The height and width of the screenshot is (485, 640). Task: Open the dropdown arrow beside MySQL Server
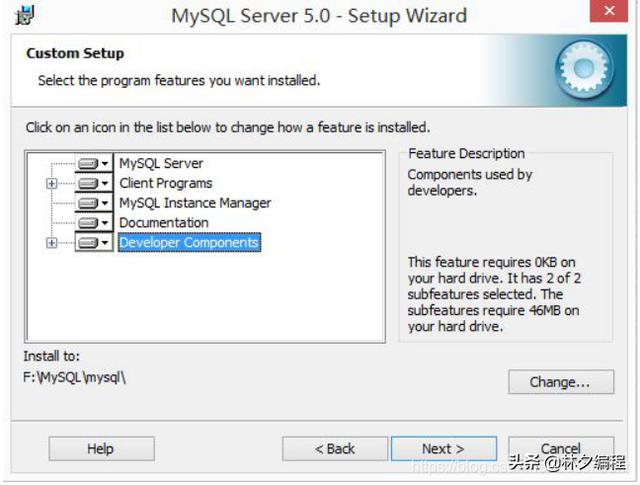pos(105,164)
